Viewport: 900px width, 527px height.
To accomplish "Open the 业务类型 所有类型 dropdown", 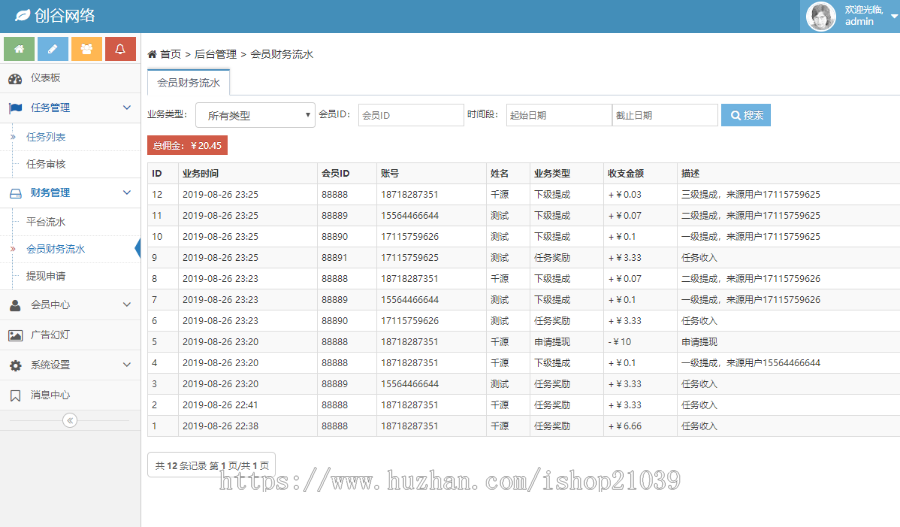I will (255, 116).
